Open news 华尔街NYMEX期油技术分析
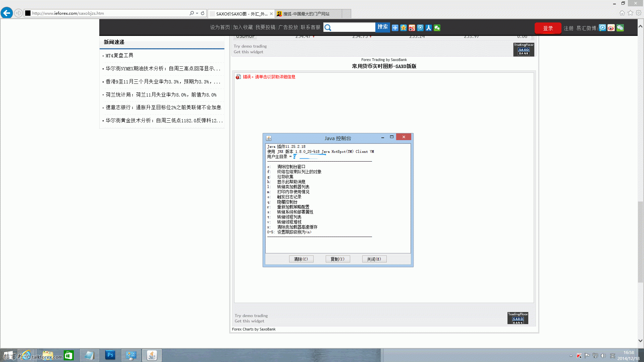The height and width of the screenshot is (362, 644). tap(163, 69)
